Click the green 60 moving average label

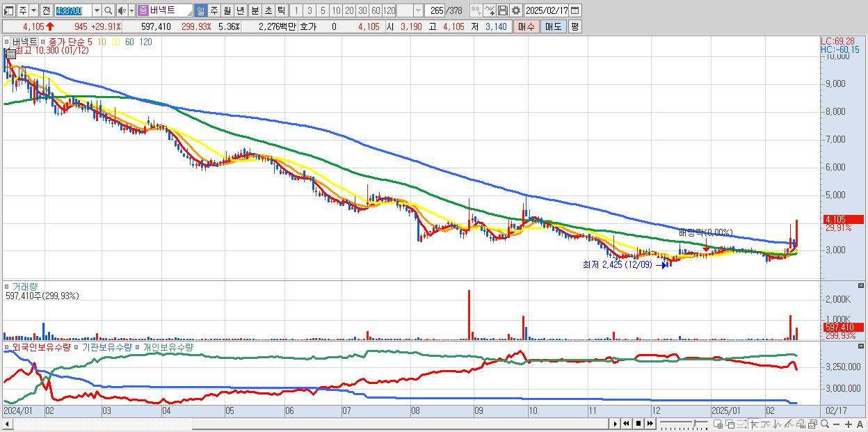click(129, 42)
